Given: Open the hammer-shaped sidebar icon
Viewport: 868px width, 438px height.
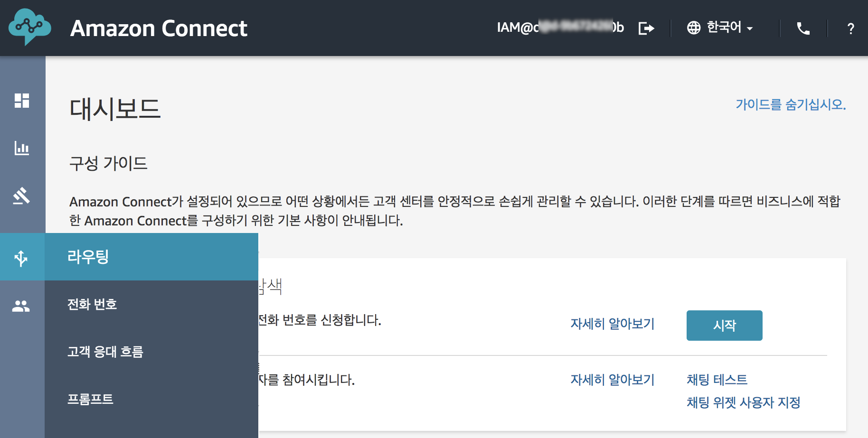Looking at the screenshot, I should (21, 196).
